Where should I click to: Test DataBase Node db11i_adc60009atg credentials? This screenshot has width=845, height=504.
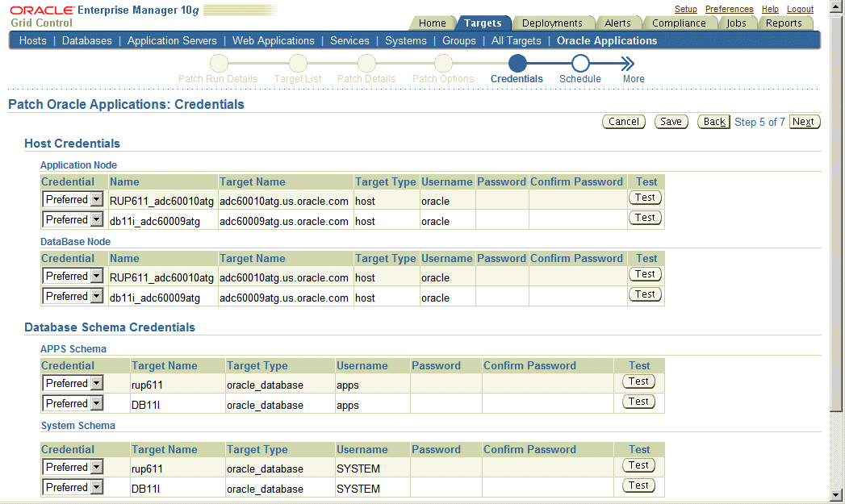click(x=645, y=294)
